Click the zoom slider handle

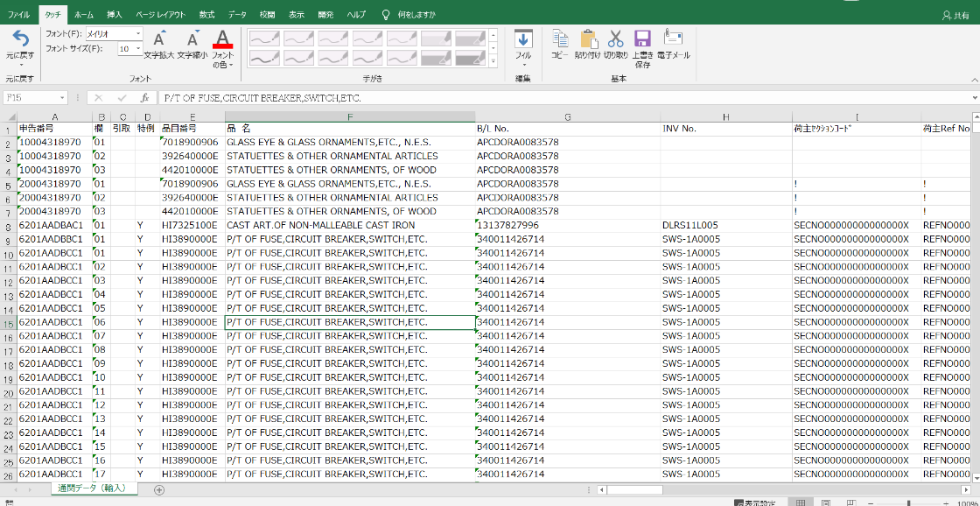(907, 502)
